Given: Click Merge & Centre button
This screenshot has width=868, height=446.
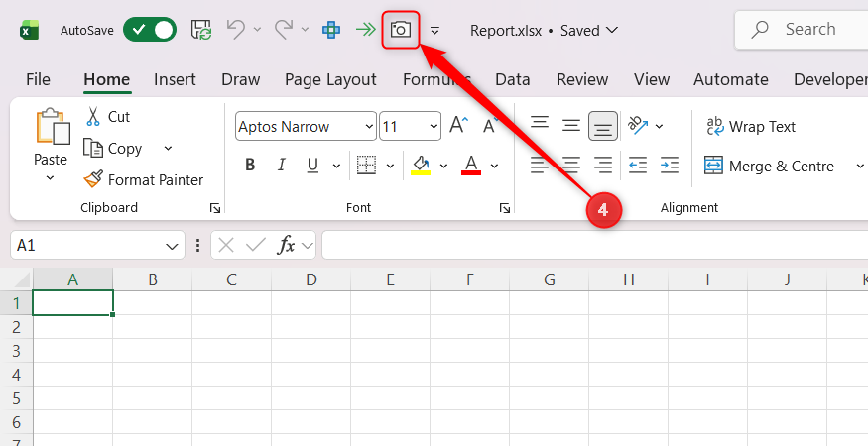Looking at the screenshot, I should click(770, 166).
